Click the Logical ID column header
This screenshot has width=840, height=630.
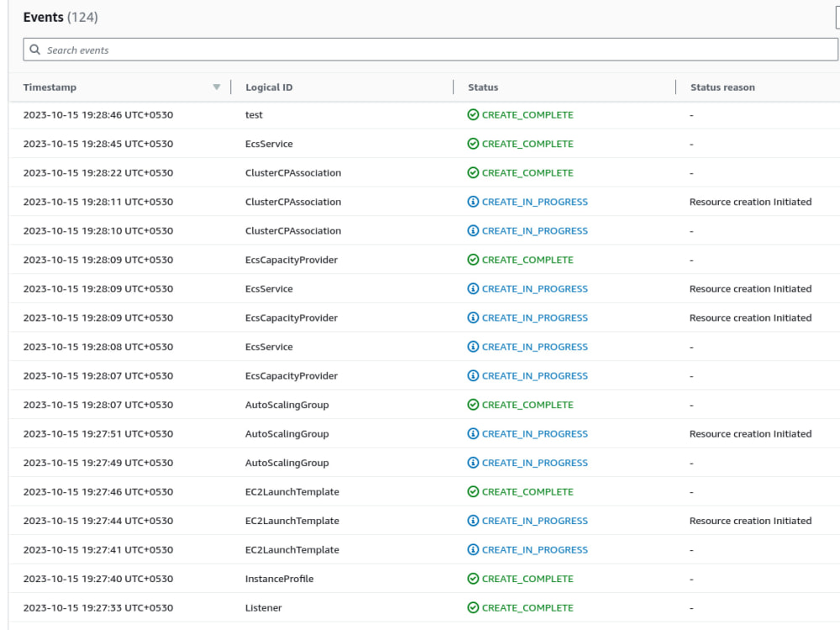tap(269, 87)
